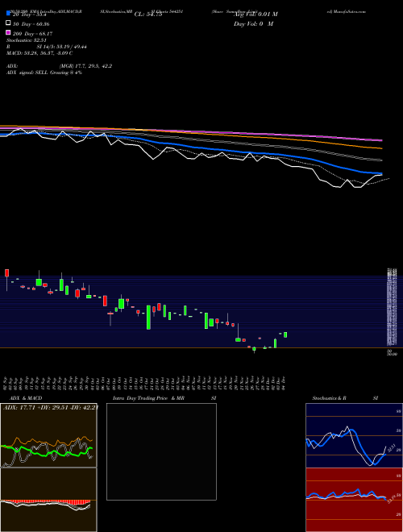This screenshot has width=403, height=532.
Task: Click the right end of the orange moving average line
Action: [380, 148]
